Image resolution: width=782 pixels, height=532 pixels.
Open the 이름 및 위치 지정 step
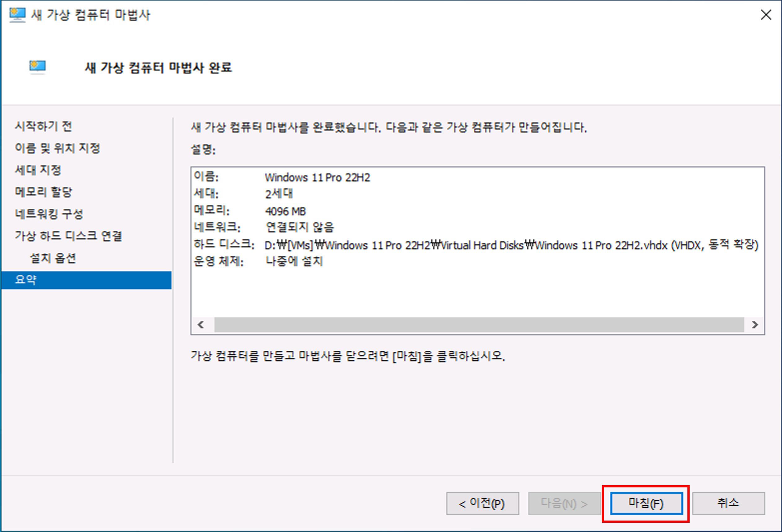pyautogui.click(x=58, y=148)
